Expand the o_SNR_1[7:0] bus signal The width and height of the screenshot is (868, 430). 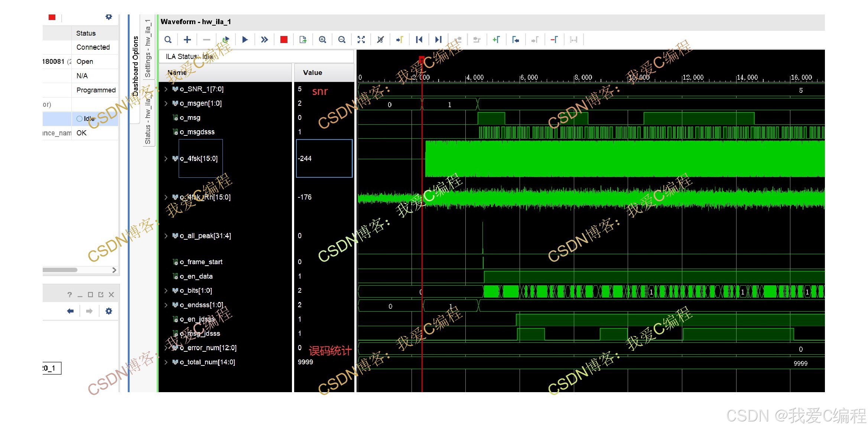point(166,89)
